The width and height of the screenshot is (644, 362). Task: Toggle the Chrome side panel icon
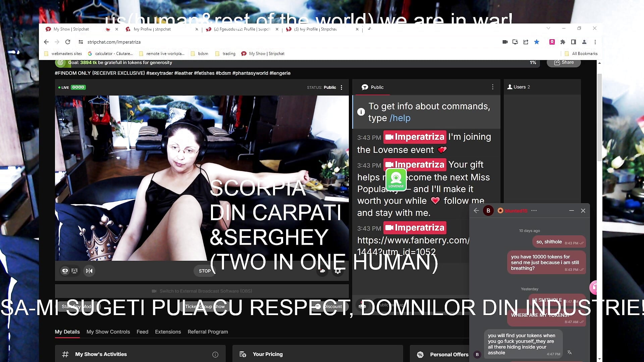click(574, 42)
